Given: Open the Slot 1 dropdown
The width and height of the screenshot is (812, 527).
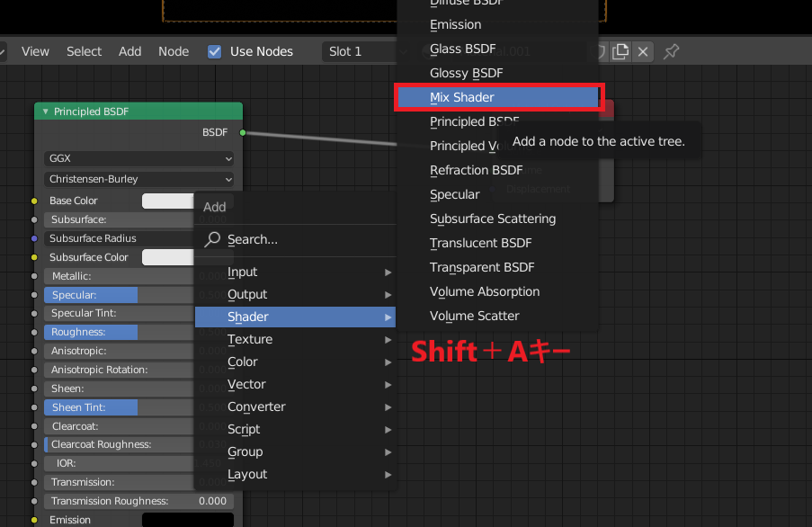Looking at the screenshot, I should (362, 51).
